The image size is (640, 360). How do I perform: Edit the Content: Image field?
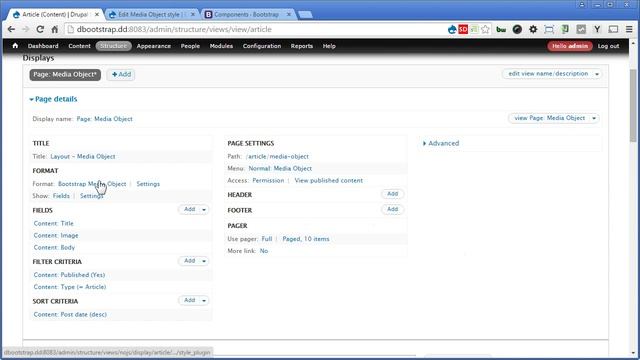tap(56, 236)
